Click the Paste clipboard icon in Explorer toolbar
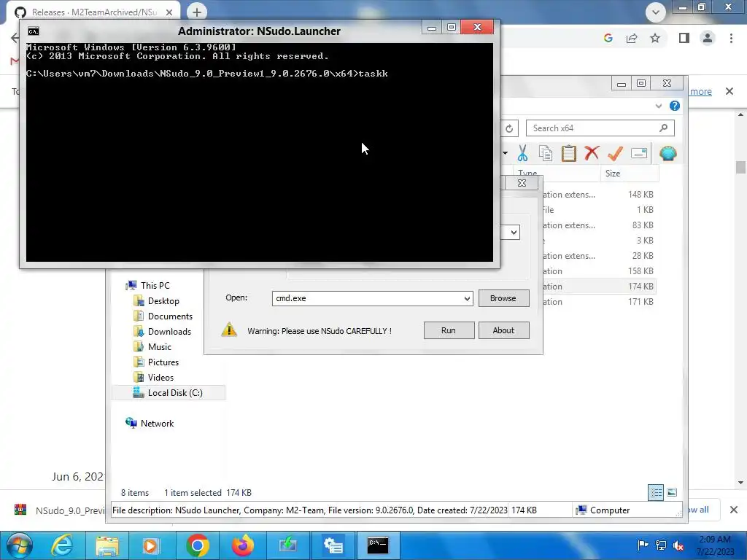The width and height of the screenshot is (747, 560). coord(569,153)
